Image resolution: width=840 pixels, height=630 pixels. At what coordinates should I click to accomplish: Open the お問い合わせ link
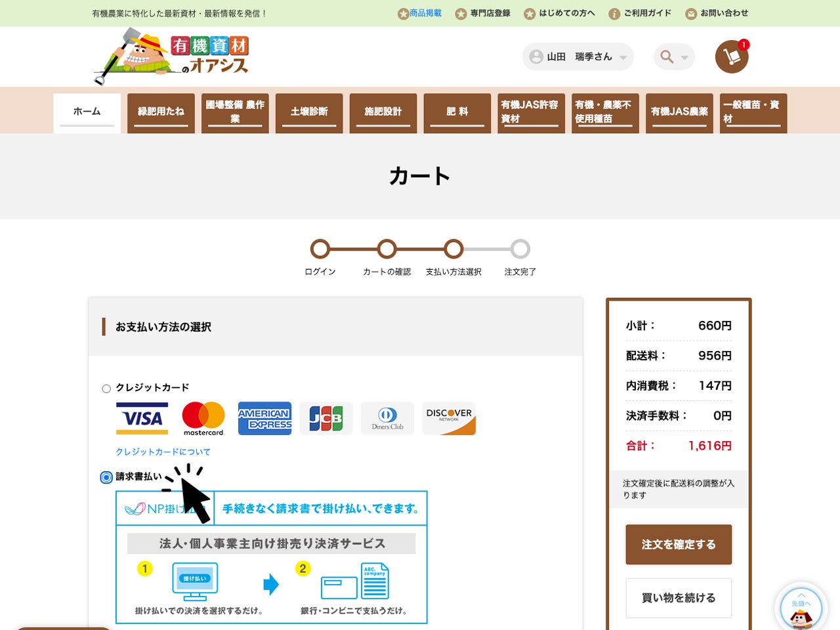[x=724, y=13]
